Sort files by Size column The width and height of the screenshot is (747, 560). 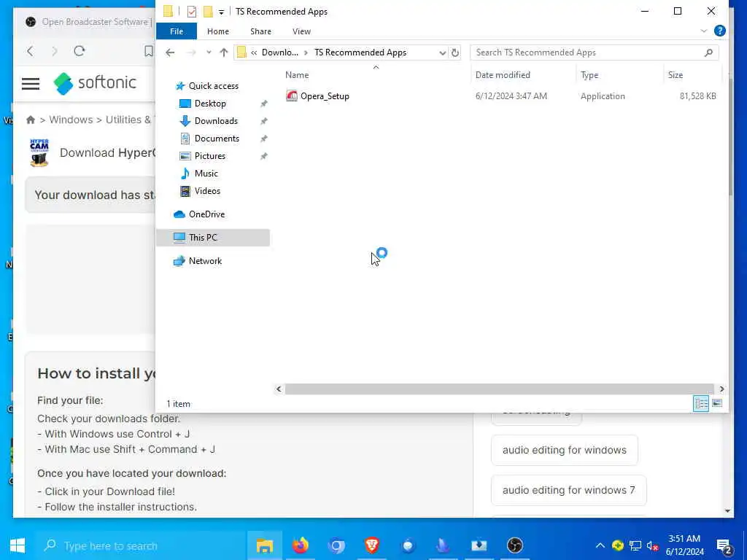(675, 75)
